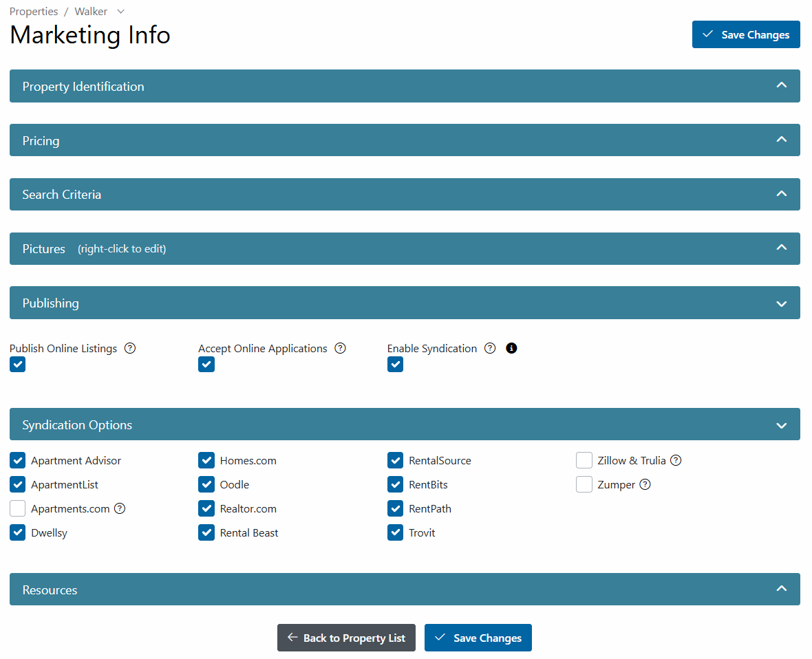Toggle Trovit checkbox

coord(395,532)
